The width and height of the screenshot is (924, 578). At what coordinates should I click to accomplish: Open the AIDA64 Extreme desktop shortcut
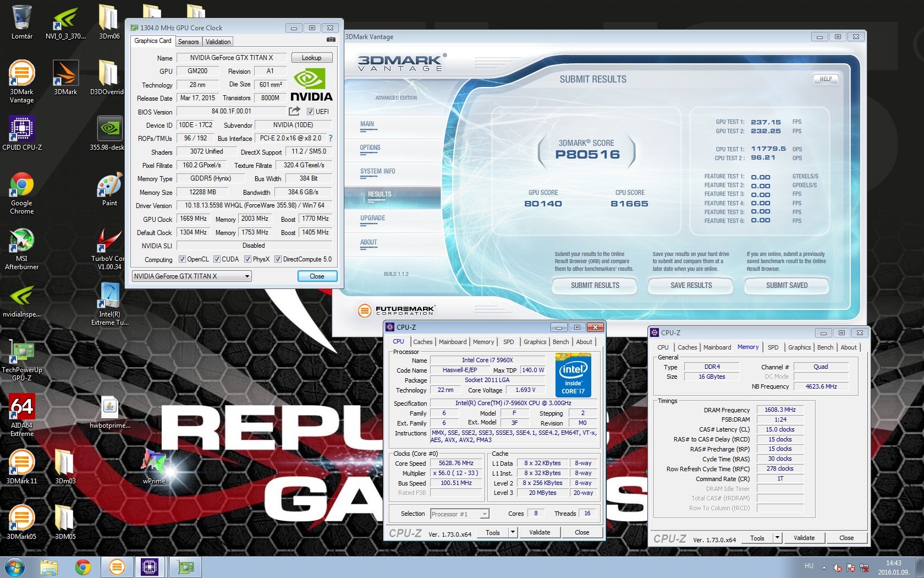22,415
